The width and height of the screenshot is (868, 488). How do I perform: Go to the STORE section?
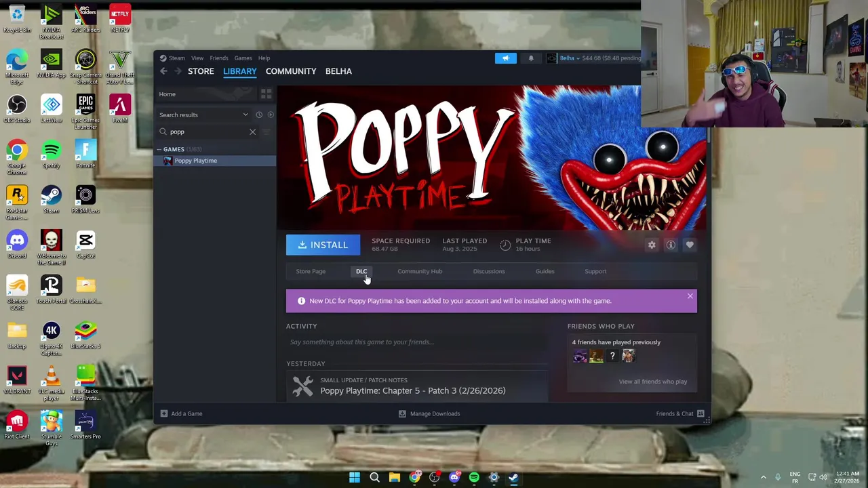pyautogui.click(x=201, y=71)
